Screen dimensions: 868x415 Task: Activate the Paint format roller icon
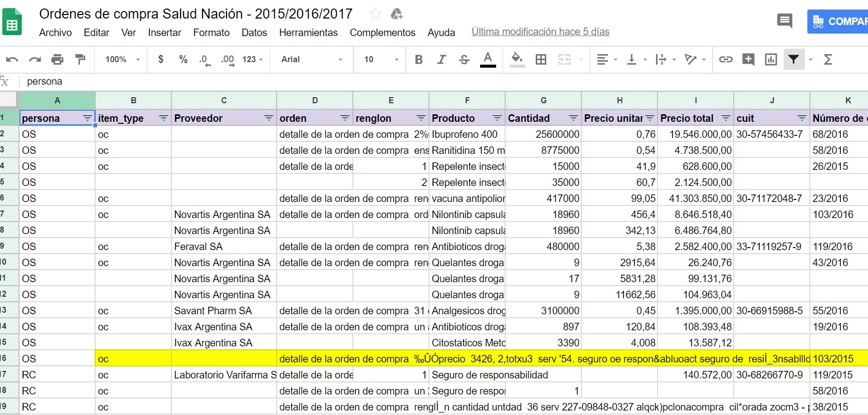(80, 60)
